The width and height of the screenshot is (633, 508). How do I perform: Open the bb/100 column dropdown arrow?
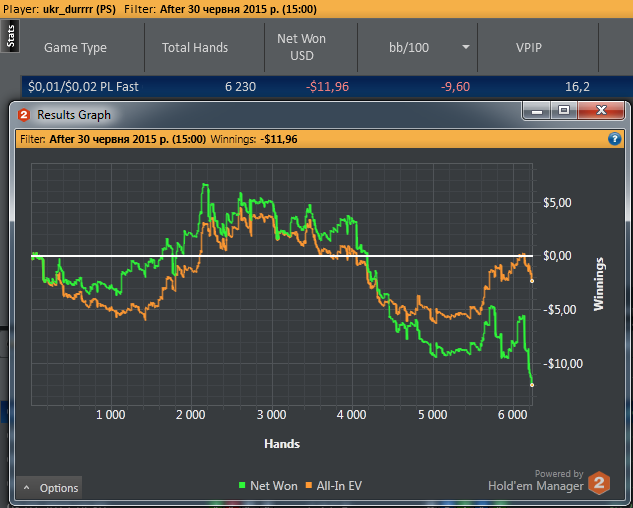[465, 47]
